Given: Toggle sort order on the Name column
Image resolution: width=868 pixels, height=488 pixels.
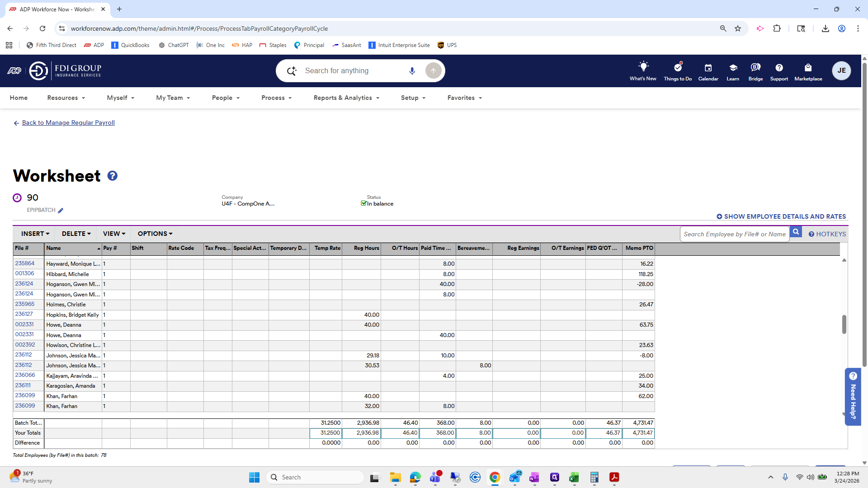Looking at the screenshot, I should [x=72, y=248].
